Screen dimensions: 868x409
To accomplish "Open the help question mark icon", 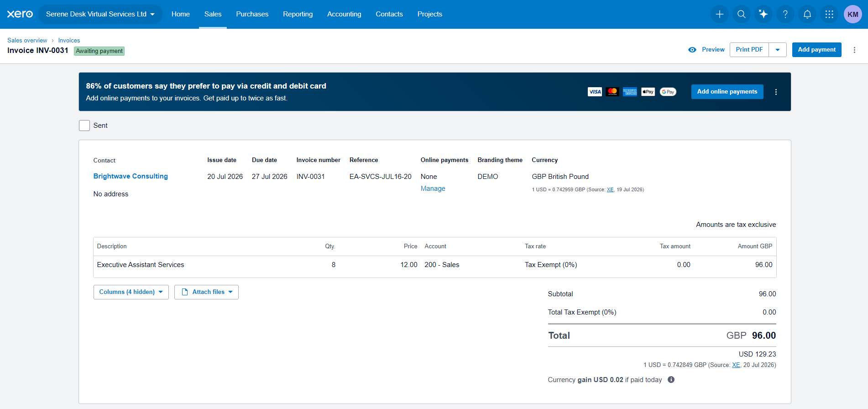I will [x=785, y=14].
